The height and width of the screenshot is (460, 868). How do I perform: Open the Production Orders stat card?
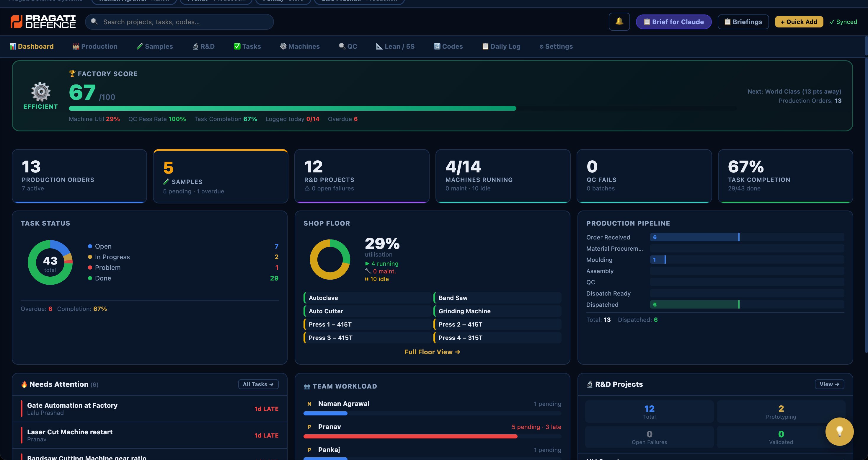tap(79, 176)
